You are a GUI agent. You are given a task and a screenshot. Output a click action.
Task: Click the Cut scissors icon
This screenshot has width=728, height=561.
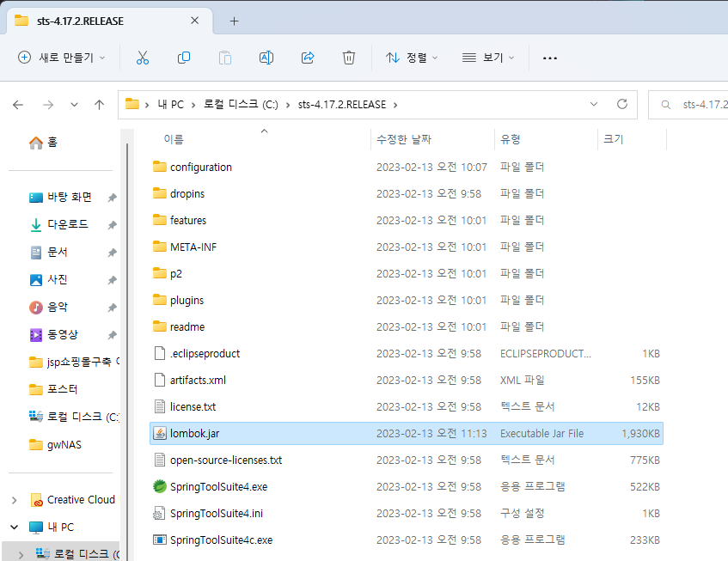pyautogui.click(x=143, y=58)
